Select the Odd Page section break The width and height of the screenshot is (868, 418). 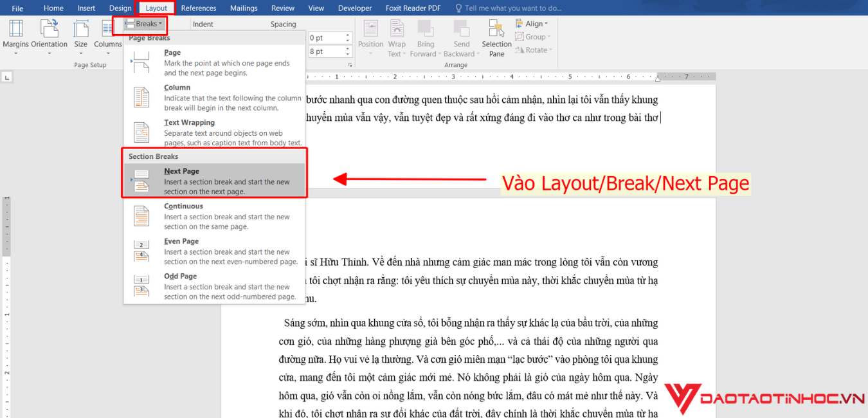[214, 286]
